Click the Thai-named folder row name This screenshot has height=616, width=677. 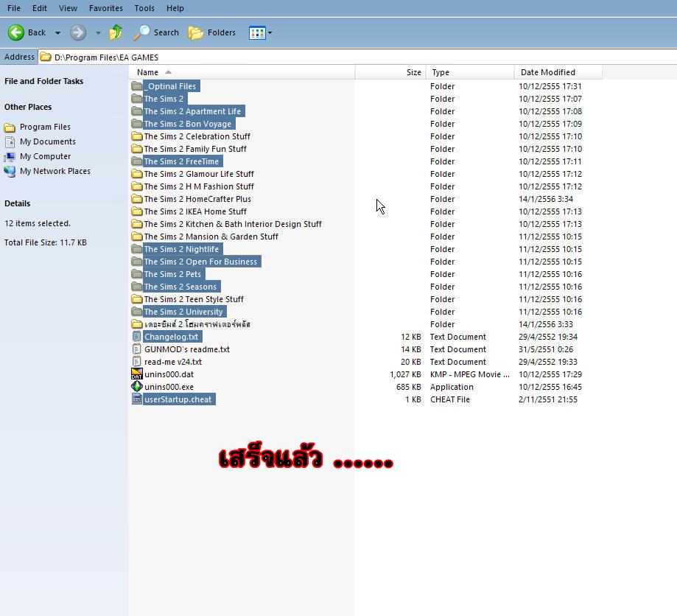197,324
